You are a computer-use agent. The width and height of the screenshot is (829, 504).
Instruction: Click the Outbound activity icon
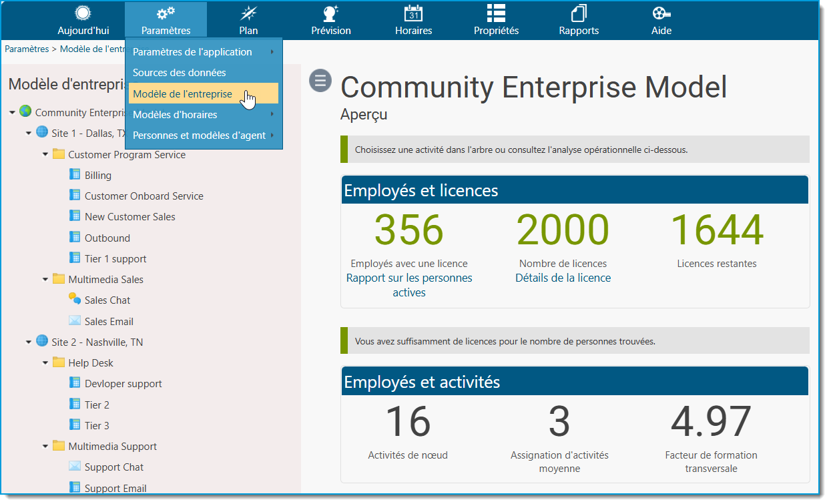[75, 237]
